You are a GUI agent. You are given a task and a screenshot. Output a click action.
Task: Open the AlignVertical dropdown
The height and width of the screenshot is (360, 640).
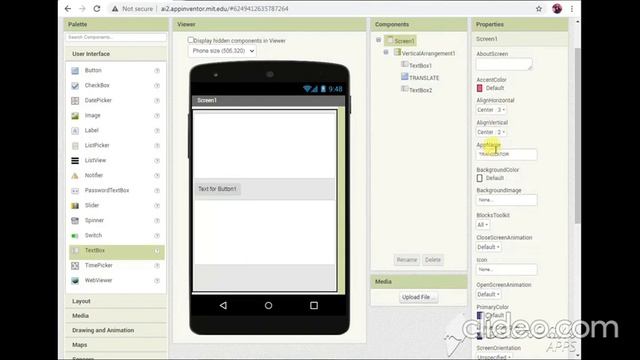pyautogui.click(x=491, y=132)
